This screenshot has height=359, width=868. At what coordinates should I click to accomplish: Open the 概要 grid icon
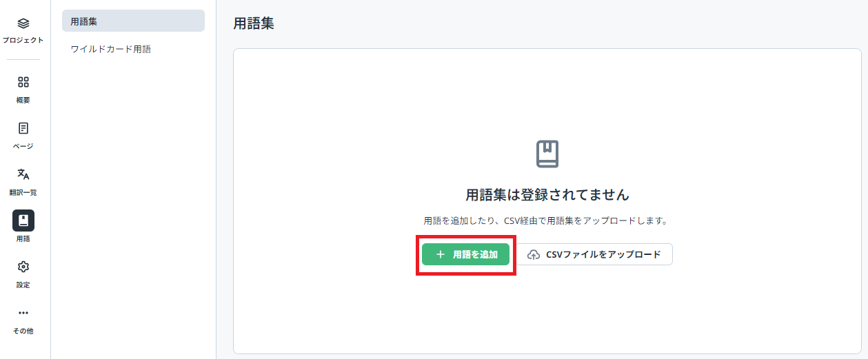pos(23,83)
